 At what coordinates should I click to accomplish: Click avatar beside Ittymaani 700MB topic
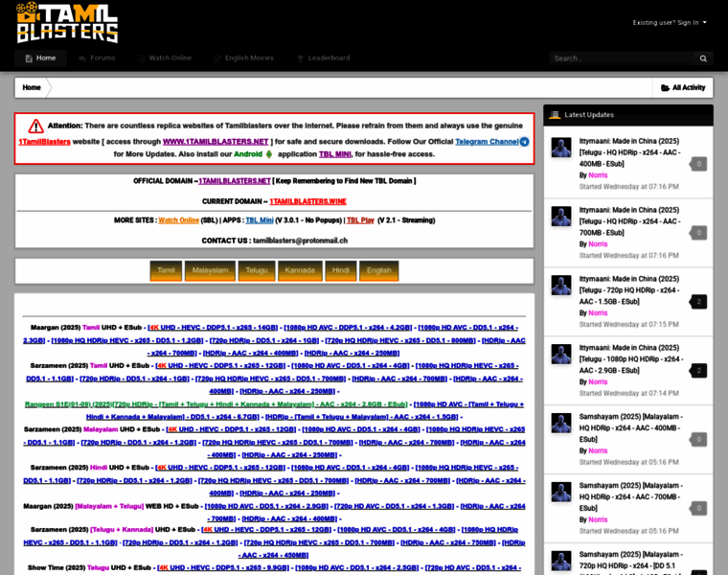(x=561, y=217)
